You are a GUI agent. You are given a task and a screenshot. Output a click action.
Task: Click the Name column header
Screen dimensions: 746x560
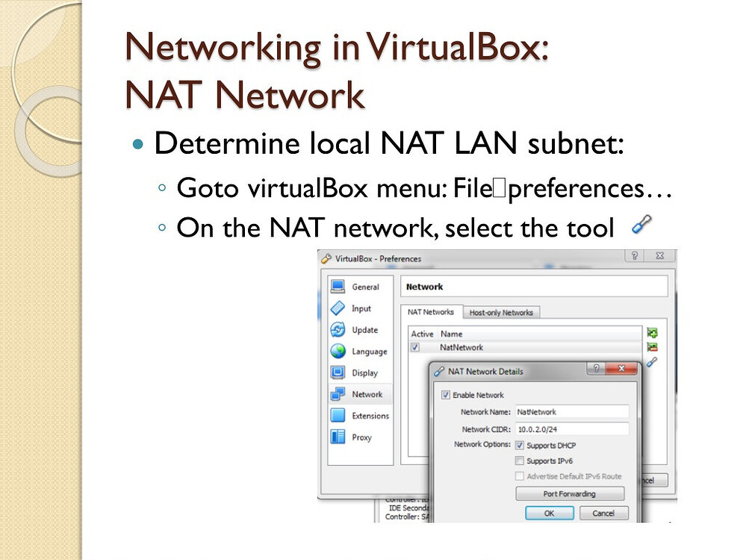[x=452, y=334]
